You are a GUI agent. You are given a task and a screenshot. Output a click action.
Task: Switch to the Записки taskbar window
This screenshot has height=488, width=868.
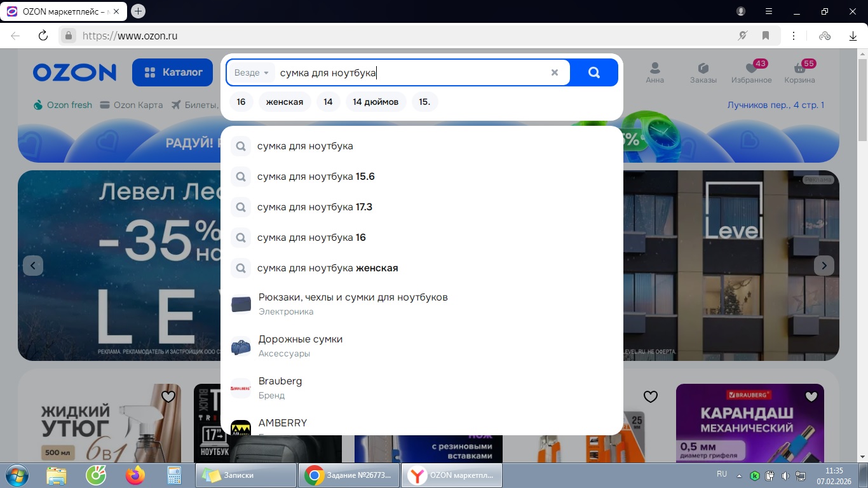pyautogui.click(x=246, y=475)
